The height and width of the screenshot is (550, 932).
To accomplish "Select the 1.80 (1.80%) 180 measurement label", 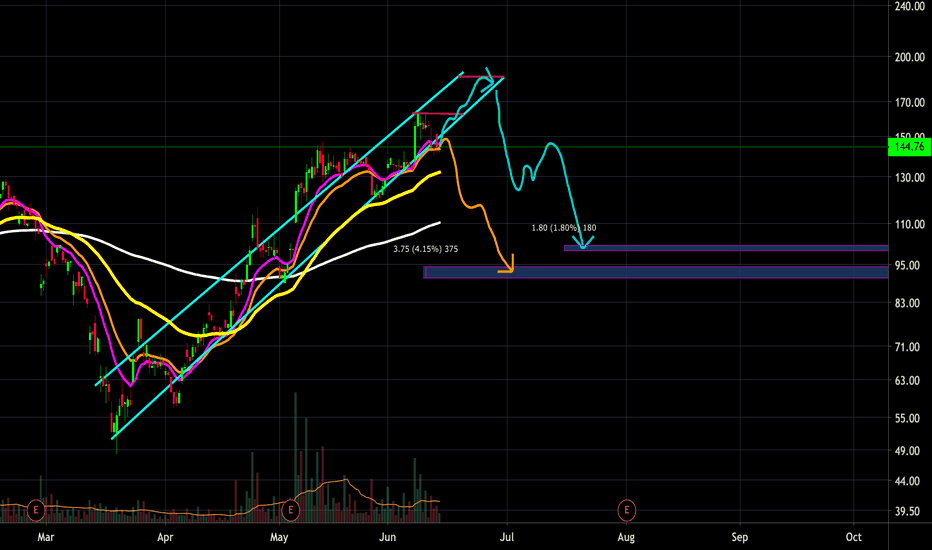I will point(563,228).
